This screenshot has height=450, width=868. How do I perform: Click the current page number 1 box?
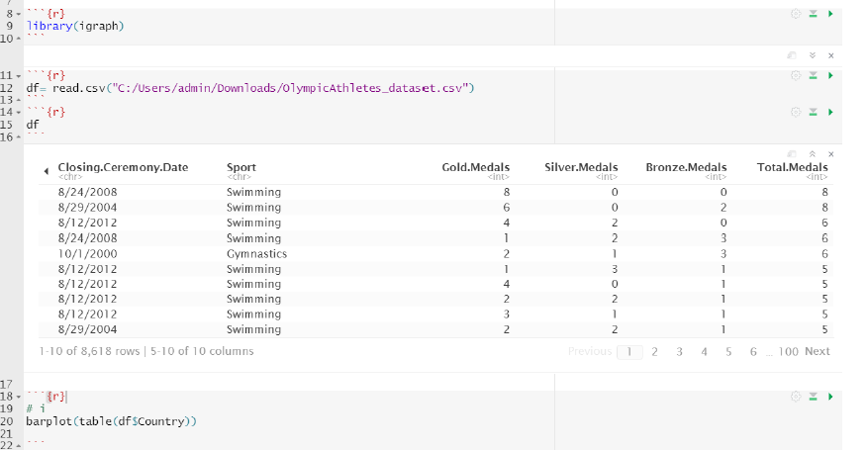(629, 352)
